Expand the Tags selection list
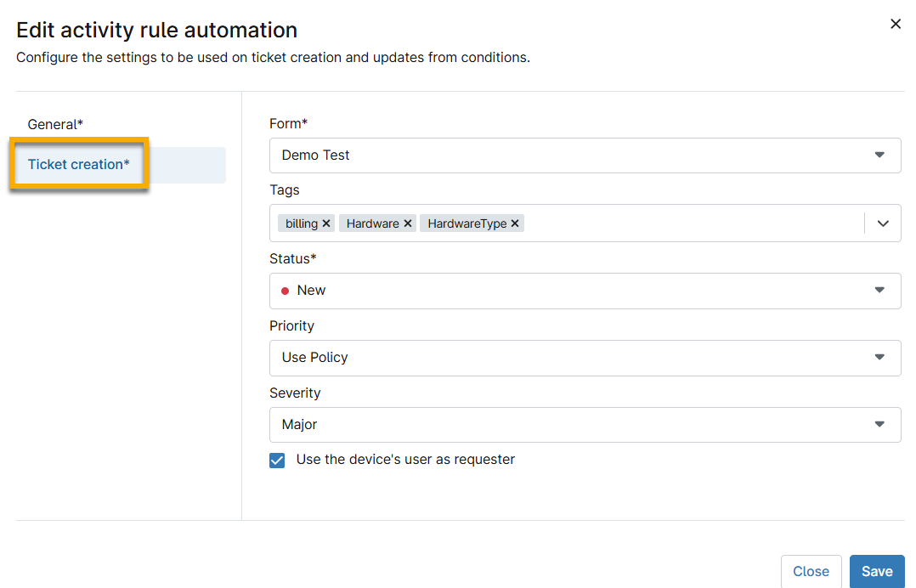 click(883, 223)
